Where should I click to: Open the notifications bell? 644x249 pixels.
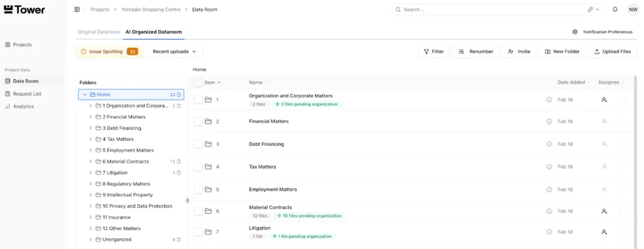[x=615, y=9]
